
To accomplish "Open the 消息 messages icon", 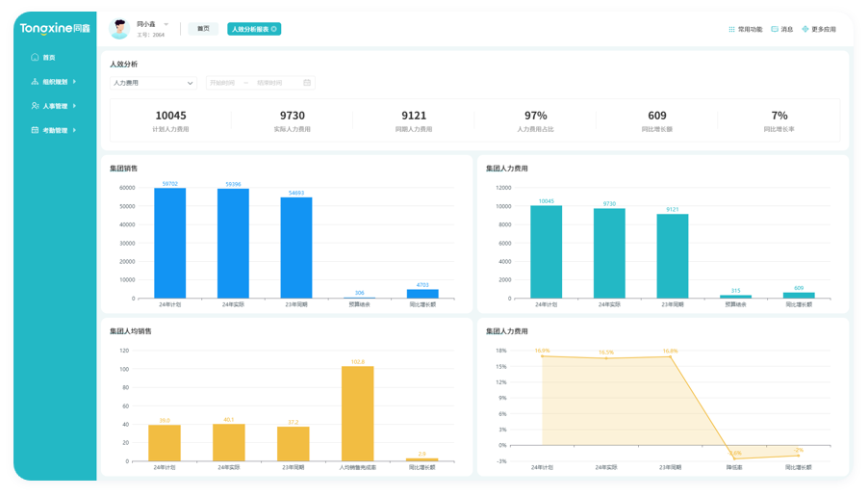I will pyautogui.click(x=775, y=29).
